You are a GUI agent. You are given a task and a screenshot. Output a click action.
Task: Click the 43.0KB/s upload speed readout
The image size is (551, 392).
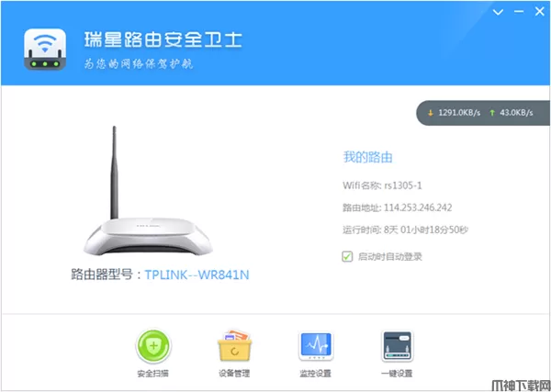[516, 113]
